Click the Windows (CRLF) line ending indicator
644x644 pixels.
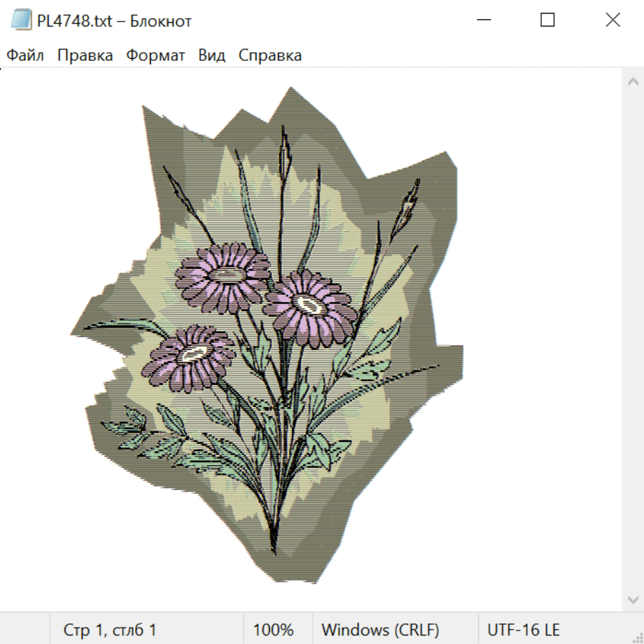coord(380,630)
